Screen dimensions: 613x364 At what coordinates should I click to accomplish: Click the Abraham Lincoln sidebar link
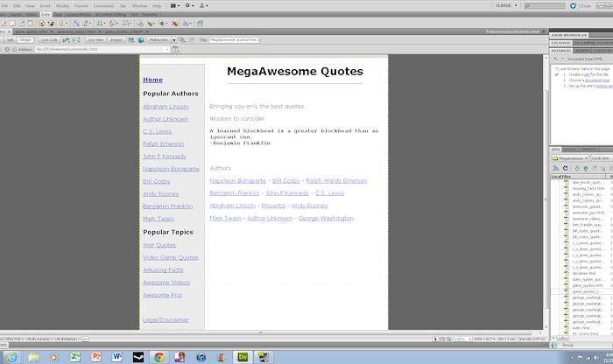(166, 107)
